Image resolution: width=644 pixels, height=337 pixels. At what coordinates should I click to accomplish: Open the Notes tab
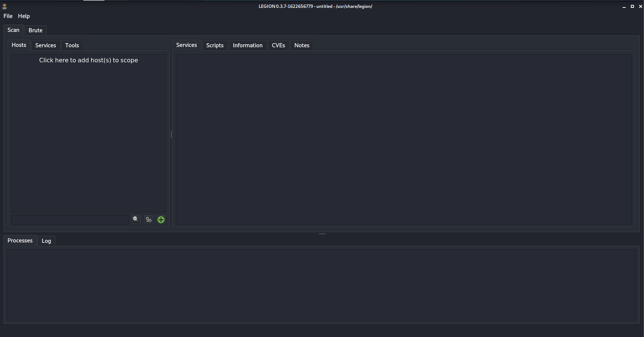tap(302, 45)
